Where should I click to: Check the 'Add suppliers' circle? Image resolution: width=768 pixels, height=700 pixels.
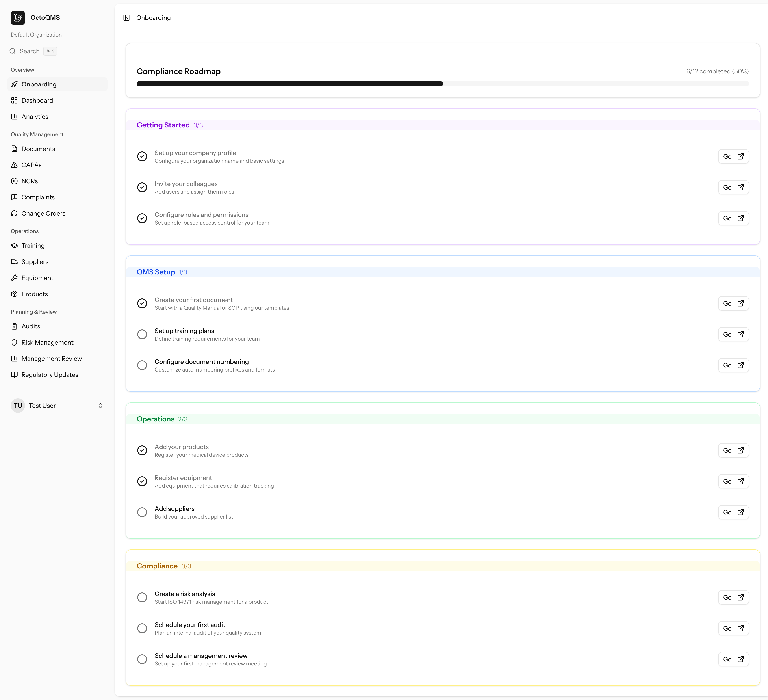tap(142, 512)
